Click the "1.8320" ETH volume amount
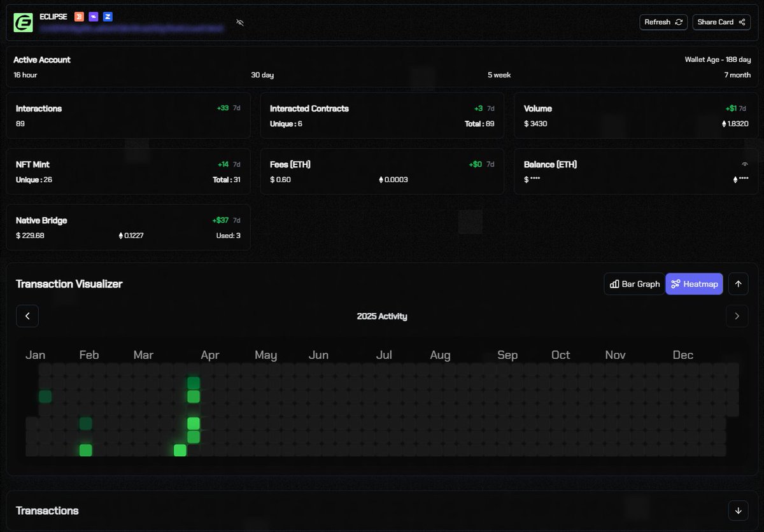Screen dimensions: 764x532 (737, 123)
